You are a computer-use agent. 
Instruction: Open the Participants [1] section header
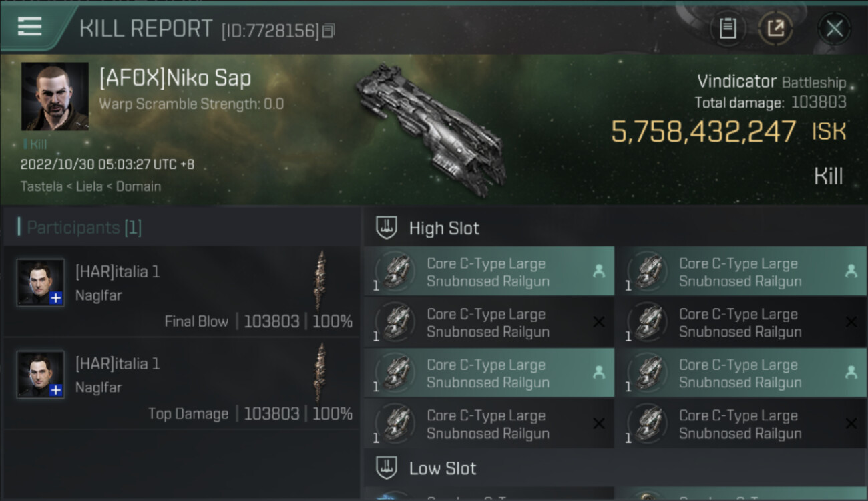pyautogui.click(x=83, y=228)
